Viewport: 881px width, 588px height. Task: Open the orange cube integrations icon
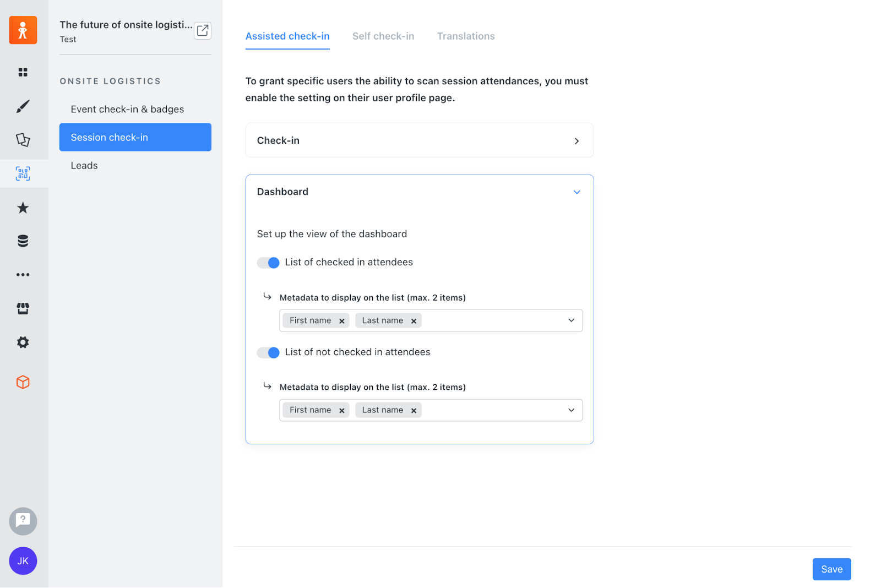click(23, 382)
